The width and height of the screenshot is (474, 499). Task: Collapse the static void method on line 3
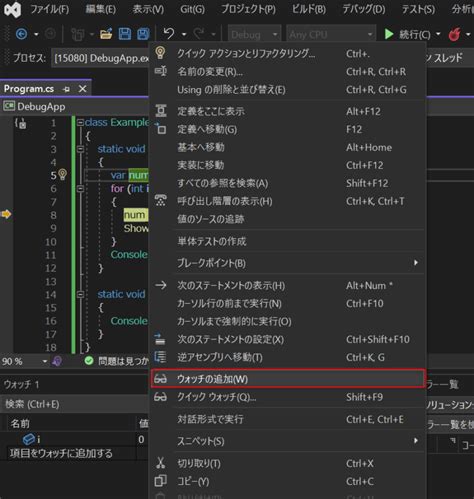(80, 149)
